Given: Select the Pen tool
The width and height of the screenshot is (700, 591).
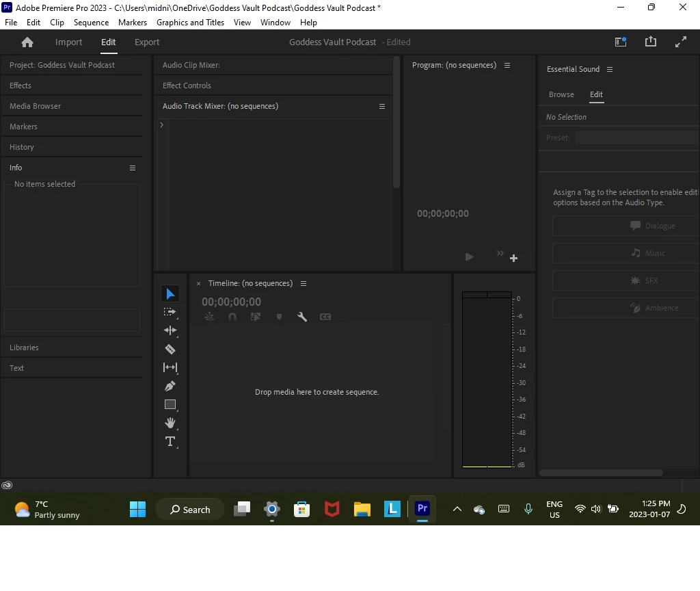Looking at the screenshot, I should 170,386.
